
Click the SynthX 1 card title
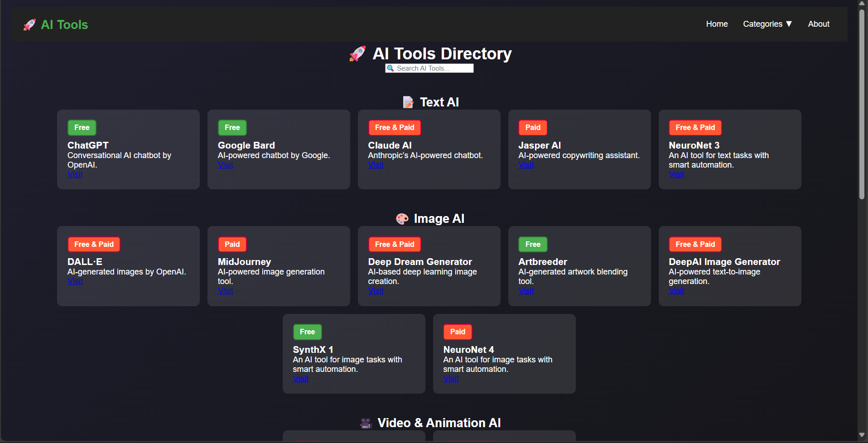pos(313,350)
